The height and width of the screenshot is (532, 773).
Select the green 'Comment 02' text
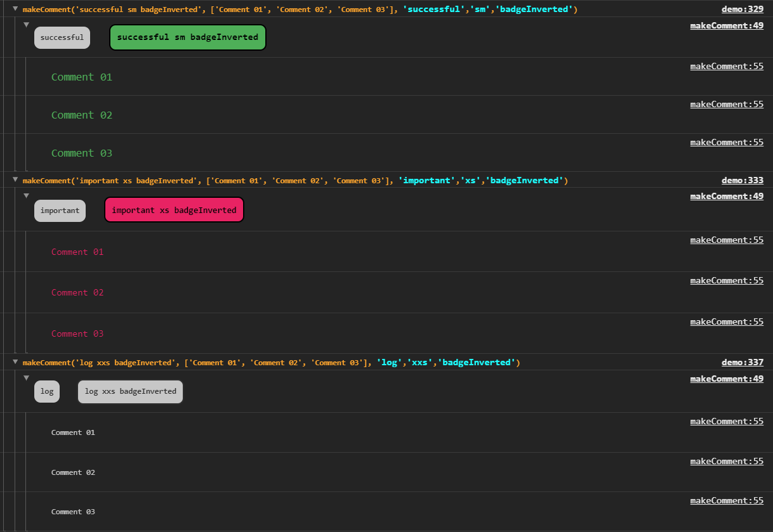[82, 115]
